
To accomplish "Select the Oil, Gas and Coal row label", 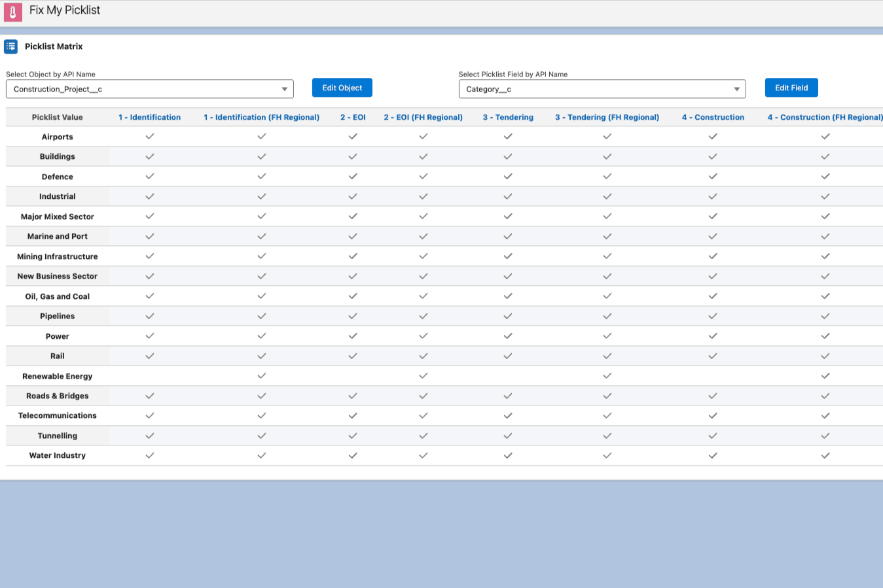I will pyautogui.click(x=58, y=296).
